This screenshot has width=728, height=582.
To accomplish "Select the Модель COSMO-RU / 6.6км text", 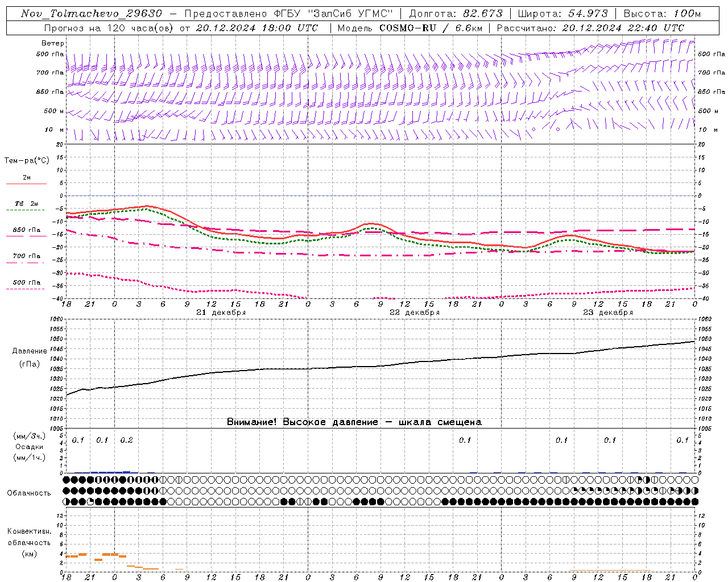I will pos(409,28).
